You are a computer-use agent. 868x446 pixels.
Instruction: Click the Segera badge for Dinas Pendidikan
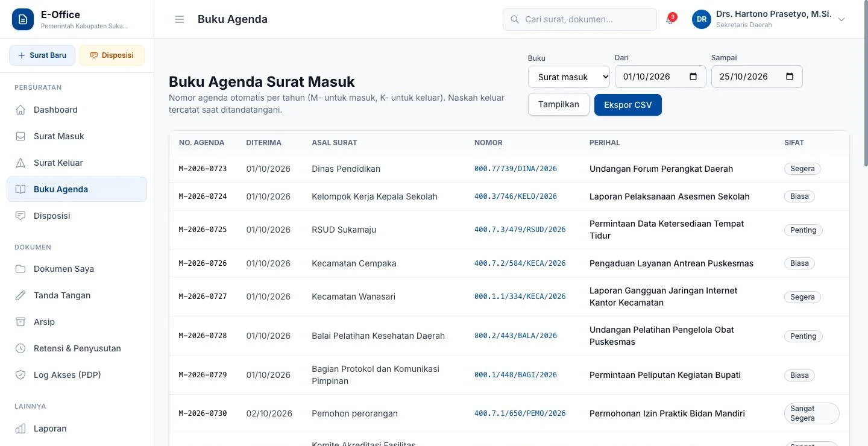point(802,169)
